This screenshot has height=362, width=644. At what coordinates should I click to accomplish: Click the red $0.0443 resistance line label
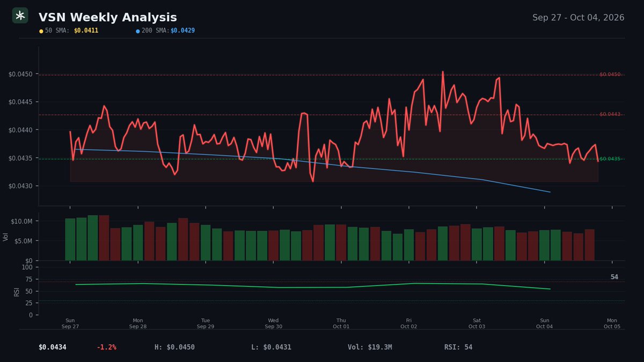coord(610,114)
